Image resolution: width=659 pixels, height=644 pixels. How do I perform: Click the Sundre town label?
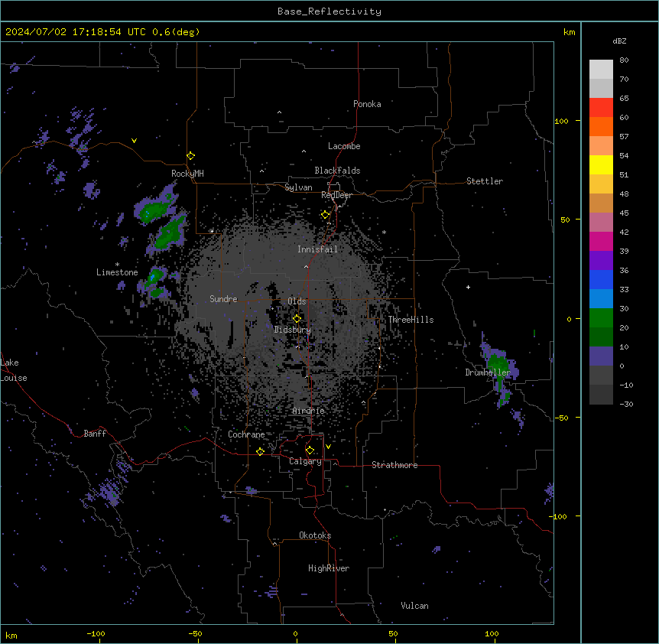[223, 299]
